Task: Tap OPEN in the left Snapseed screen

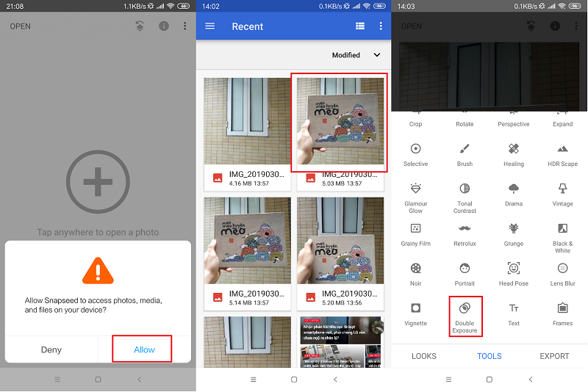Action: tap(21, 26)
